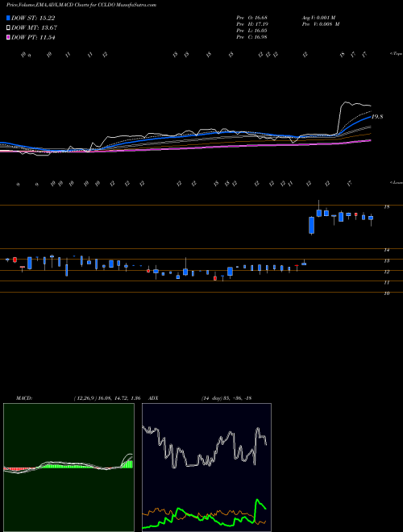Click the 14 price axis label
The height and width of the screenshot is (532, 403).
click(387, 250)
